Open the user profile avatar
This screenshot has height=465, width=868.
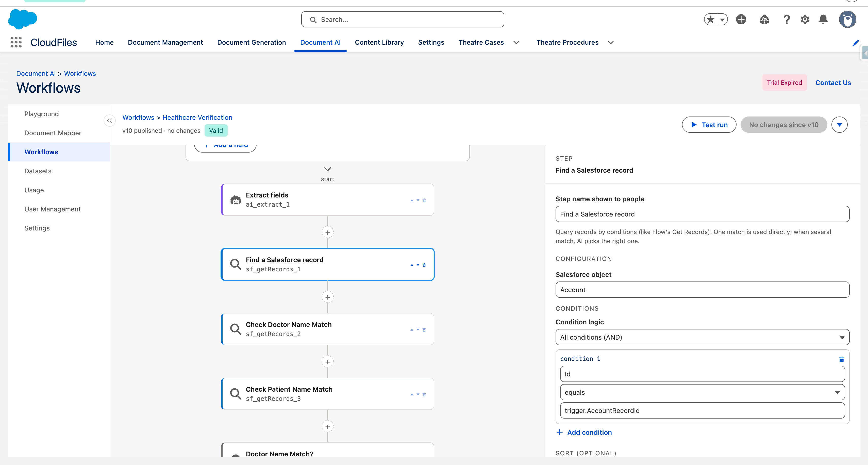pos(847,20)
